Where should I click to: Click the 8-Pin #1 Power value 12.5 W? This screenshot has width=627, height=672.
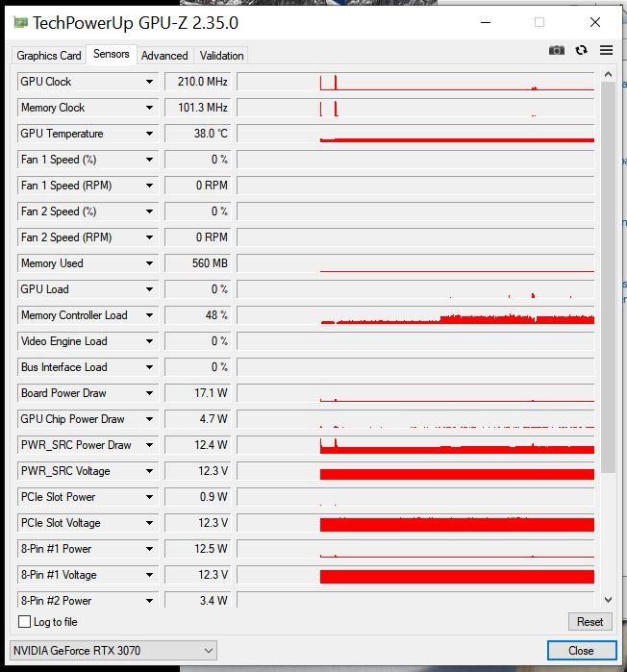198,549
